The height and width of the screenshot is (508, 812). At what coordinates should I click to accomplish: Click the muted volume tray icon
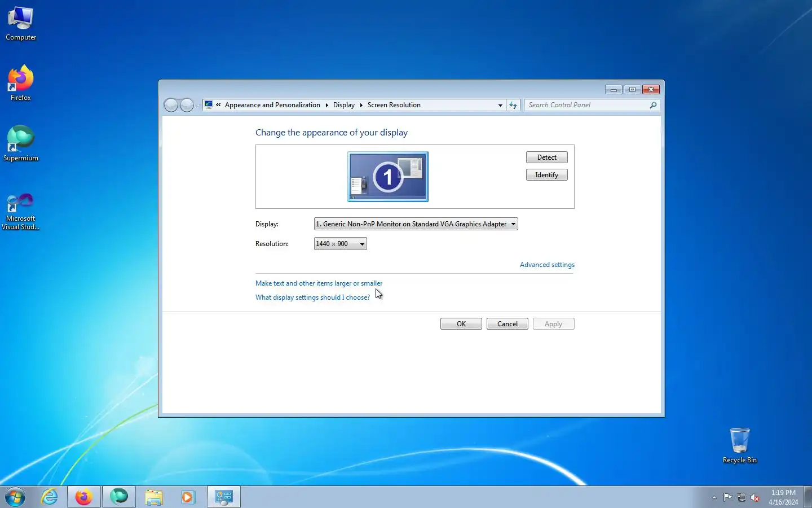coord(755,497)
